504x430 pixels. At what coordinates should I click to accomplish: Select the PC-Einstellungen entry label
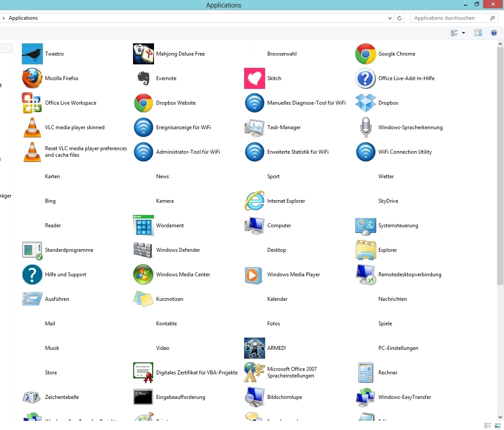(398, 348)
